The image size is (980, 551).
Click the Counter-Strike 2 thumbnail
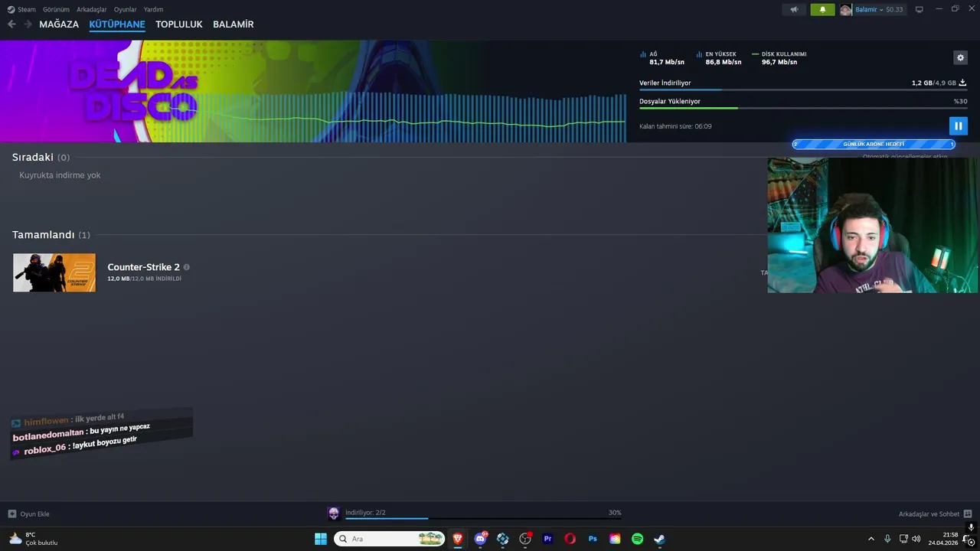[54, 272]
